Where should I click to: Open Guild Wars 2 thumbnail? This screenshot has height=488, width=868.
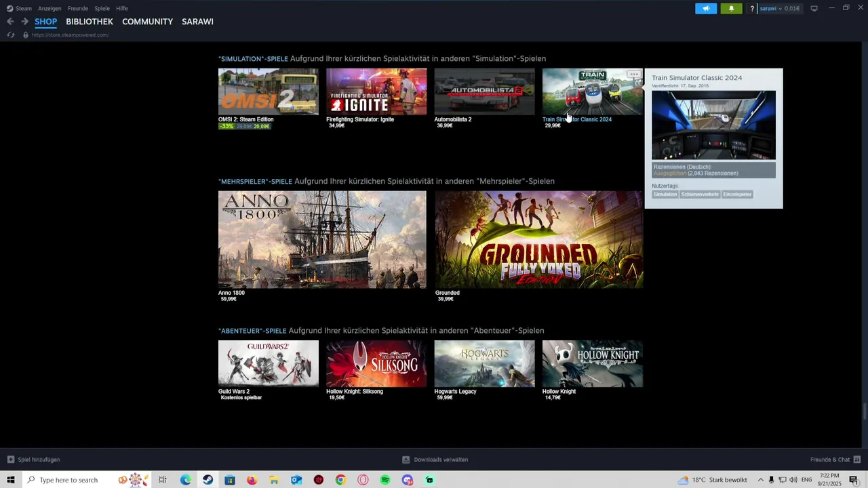[268, 363]
